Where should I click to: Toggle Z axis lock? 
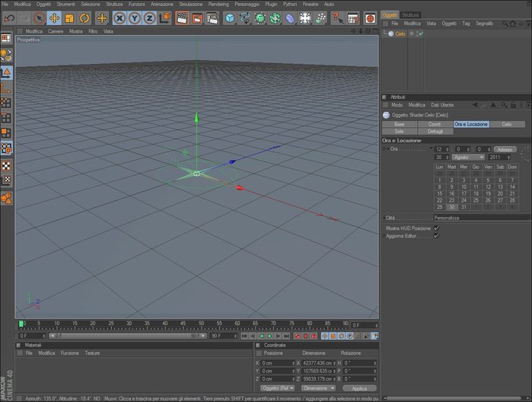tap(150, 18)
